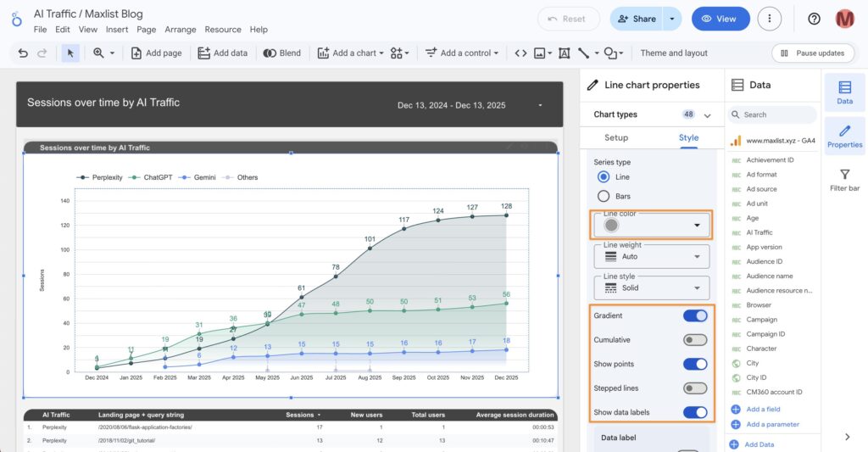Click the insert image icon

[x=540, y=53]
